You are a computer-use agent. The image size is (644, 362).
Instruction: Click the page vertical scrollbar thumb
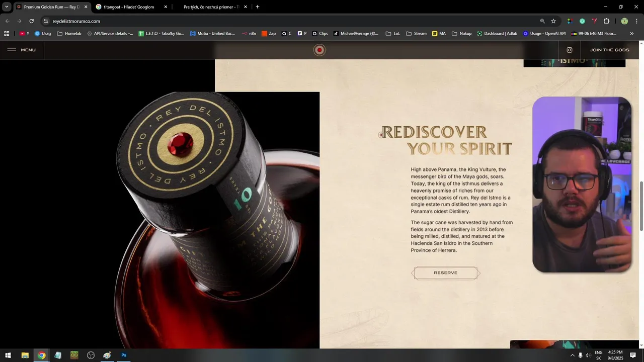tap(641, 206)
